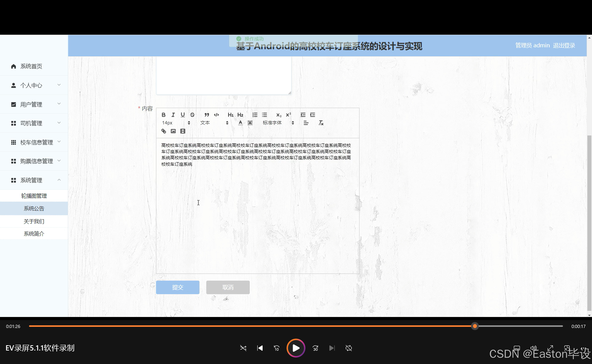The image size is (592, 364).
Task: Insert an image into the editor
Action: point(173,131)
